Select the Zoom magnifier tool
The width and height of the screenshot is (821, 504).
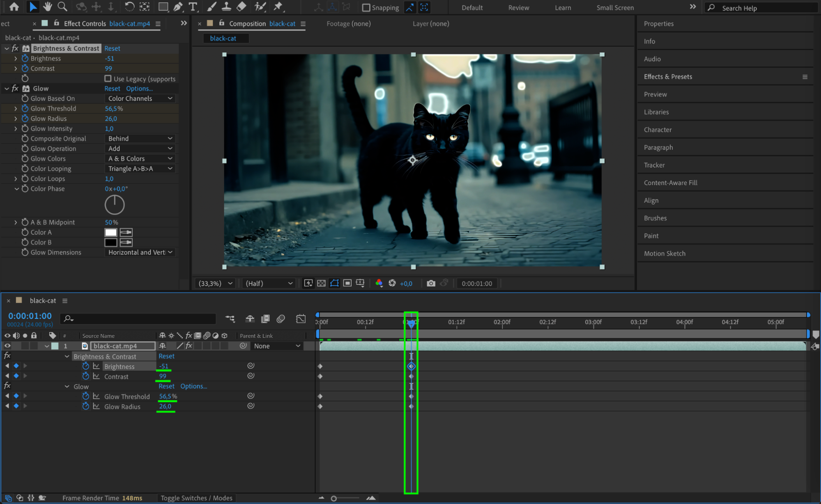coord(62,7)
